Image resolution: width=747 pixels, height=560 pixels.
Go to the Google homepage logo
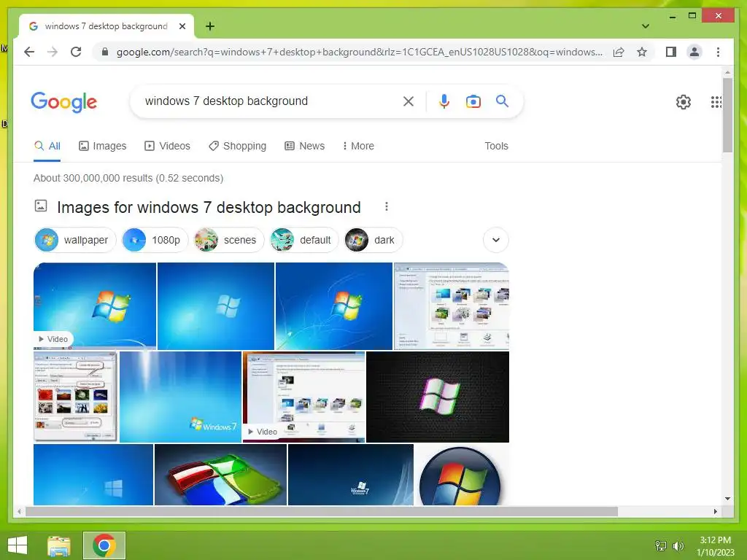click(64, 102)
